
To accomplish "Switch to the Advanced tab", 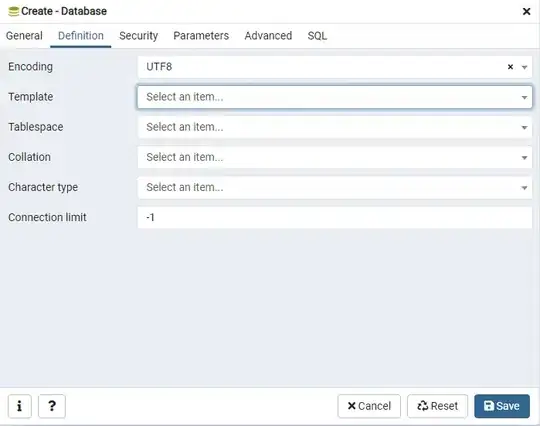I will tap(268, 36).
